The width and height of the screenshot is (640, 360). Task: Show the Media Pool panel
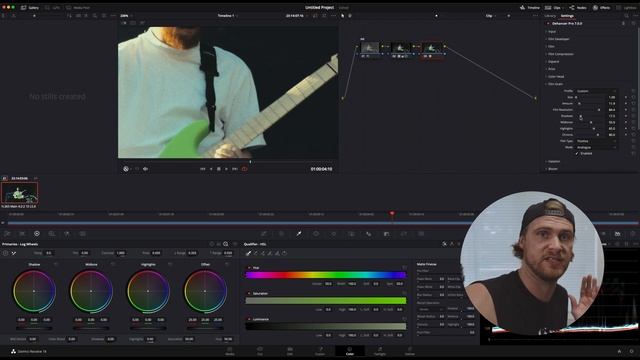[78, 7]
